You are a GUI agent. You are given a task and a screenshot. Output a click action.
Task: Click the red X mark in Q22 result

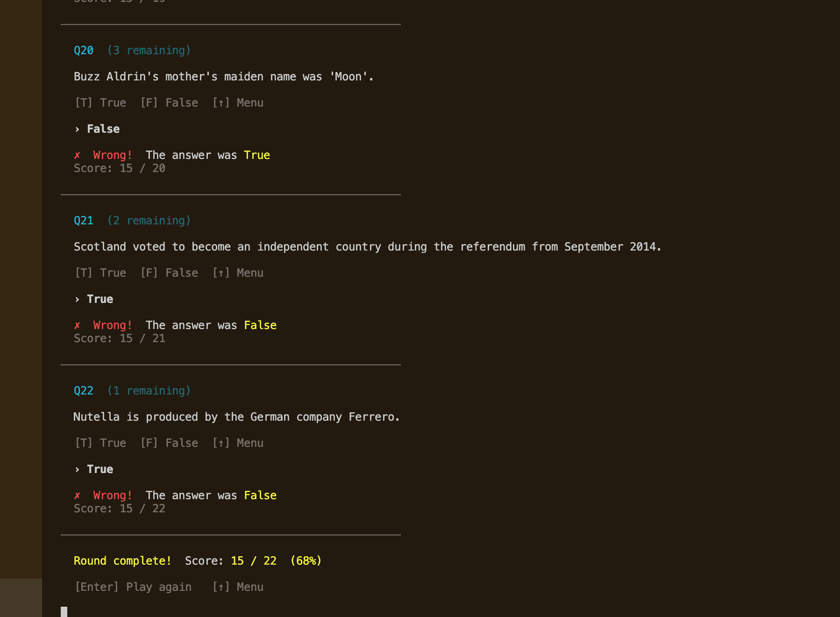pyautogui.click(x=77, y=495)
